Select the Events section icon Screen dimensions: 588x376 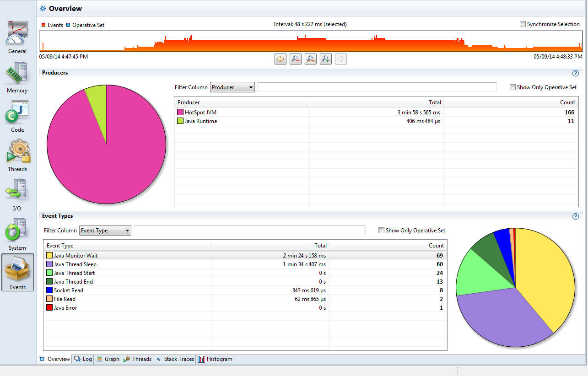[x=17, y=272]
